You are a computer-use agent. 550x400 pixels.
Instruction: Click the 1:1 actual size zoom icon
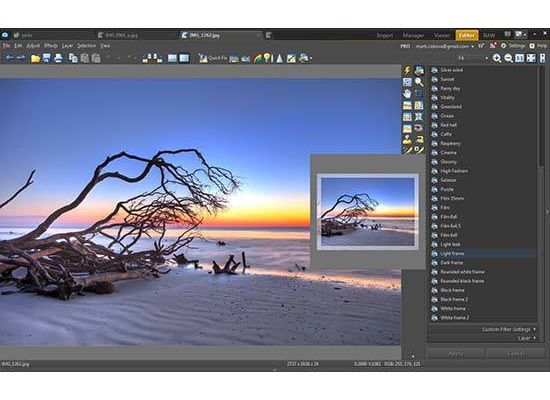[519, 58]
